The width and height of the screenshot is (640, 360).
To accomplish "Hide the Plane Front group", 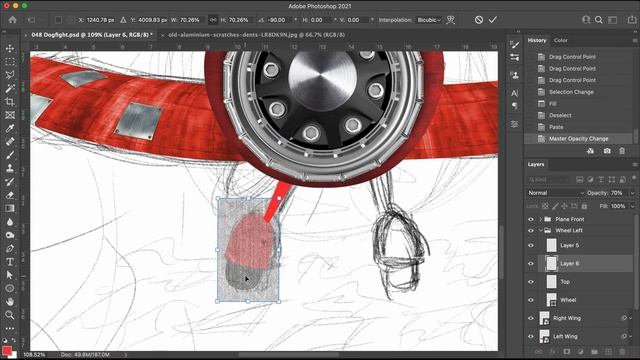I will pos(531,219).
